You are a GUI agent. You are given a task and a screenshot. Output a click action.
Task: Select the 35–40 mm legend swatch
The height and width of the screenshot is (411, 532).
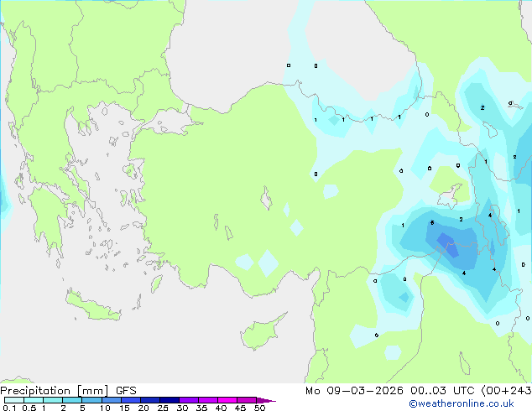208,400
